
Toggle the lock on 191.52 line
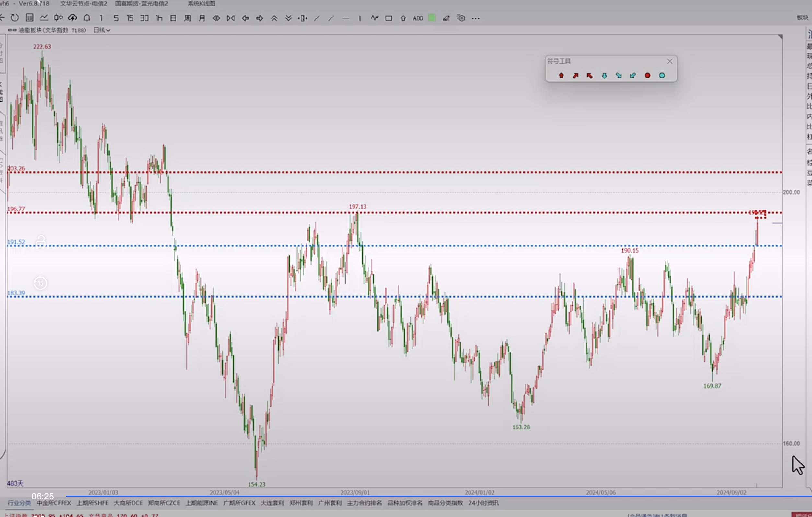[41, 241]
